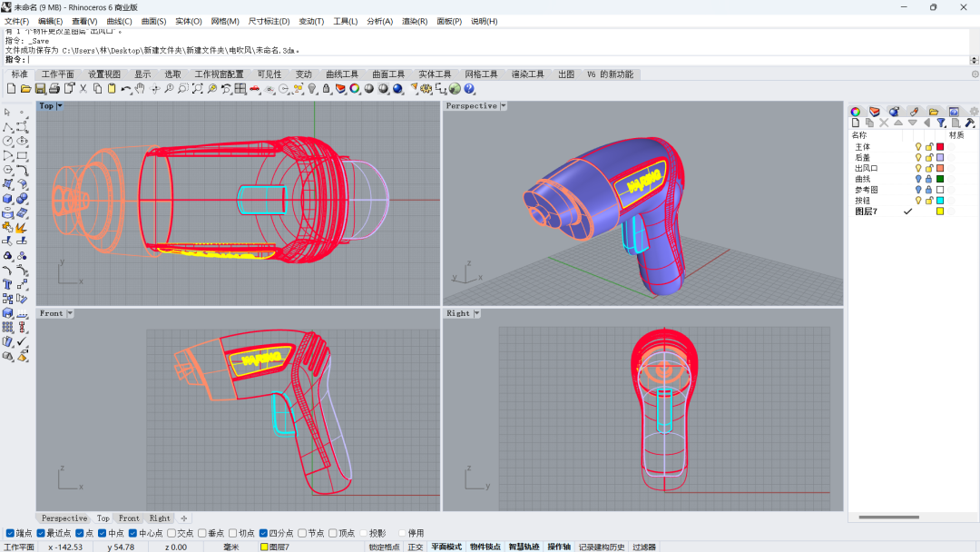Select the Pan hand tool
Screen dimensions: 980x552
coord(140,89)
